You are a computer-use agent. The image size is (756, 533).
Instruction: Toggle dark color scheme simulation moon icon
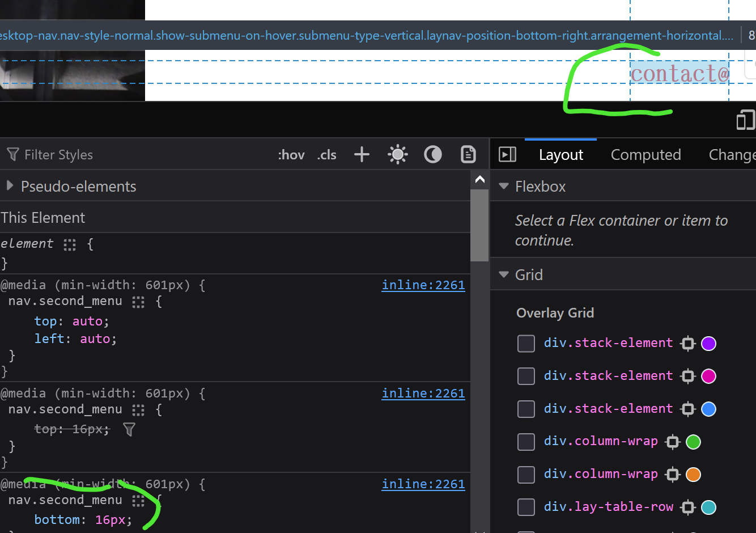click(433, 155)
